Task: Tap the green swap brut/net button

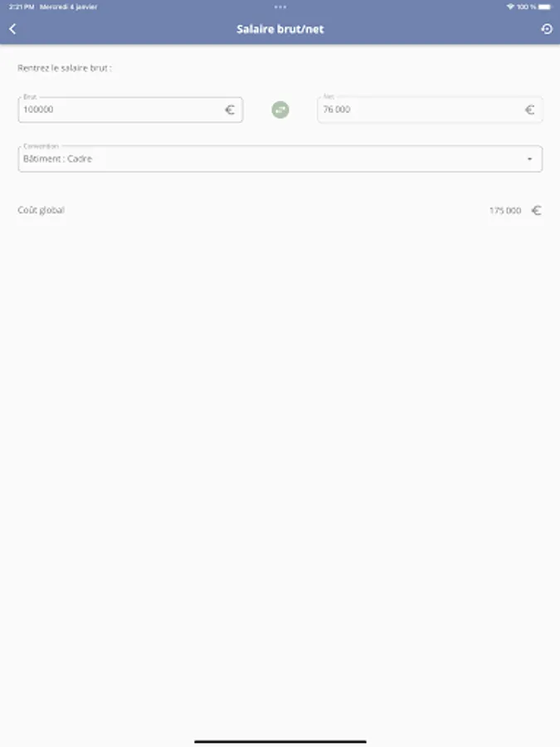Action: pyautogui.click(x=280, y=110)
